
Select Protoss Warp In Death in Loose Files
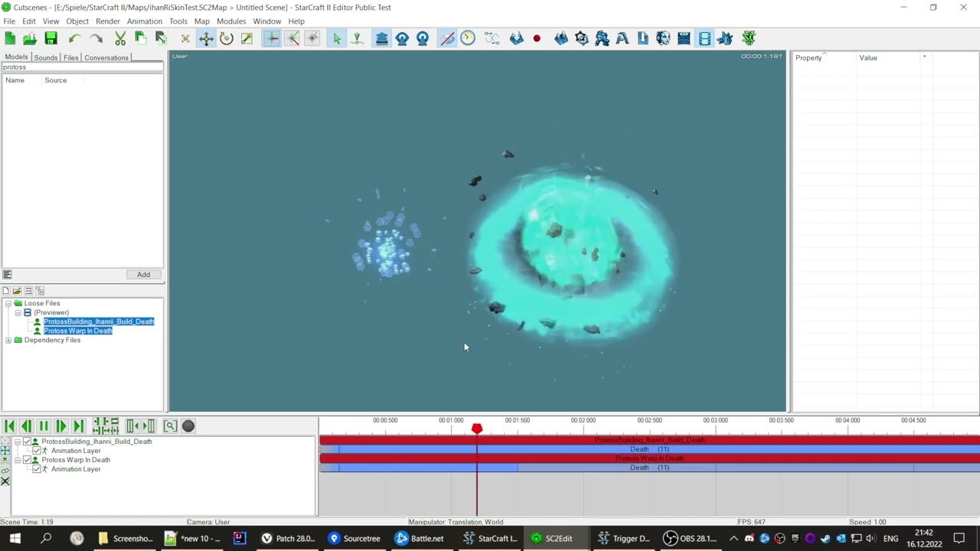tap(77, 331)
